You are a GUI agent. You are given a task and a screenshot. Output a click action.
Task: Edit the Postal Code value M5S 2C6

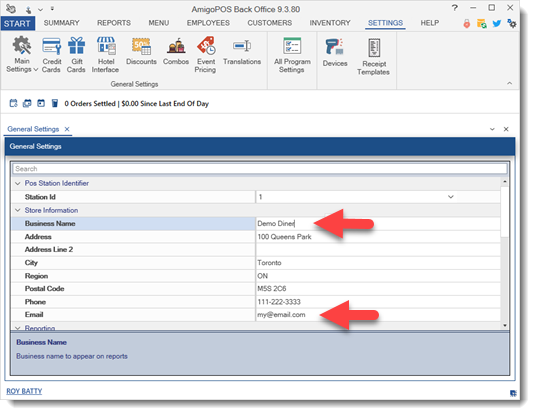pos(378,289)
